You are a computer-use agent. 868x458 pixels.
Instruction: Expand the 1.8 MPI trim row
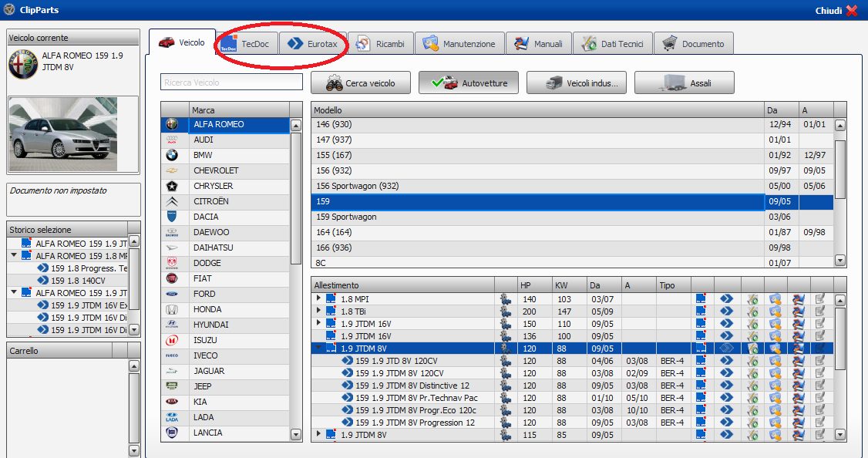[319, 298]
